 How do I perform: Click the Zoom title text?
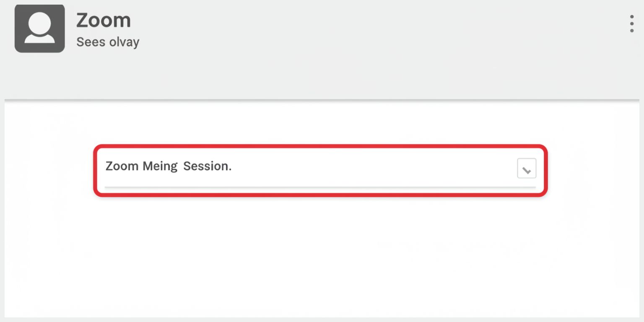coord(103,19)
